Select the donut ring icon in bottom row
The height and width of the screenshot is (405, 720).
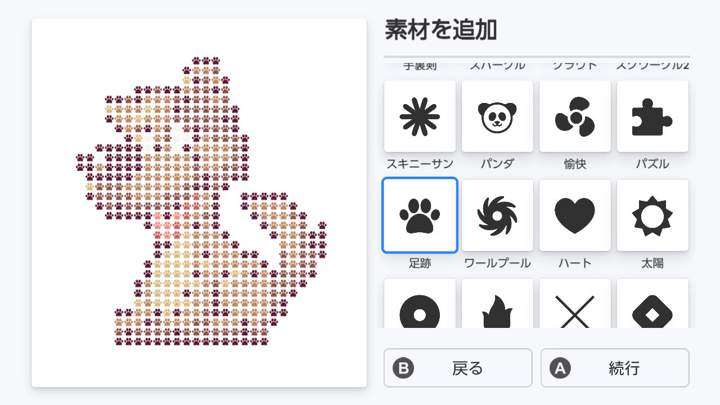(x=420, y=304)
